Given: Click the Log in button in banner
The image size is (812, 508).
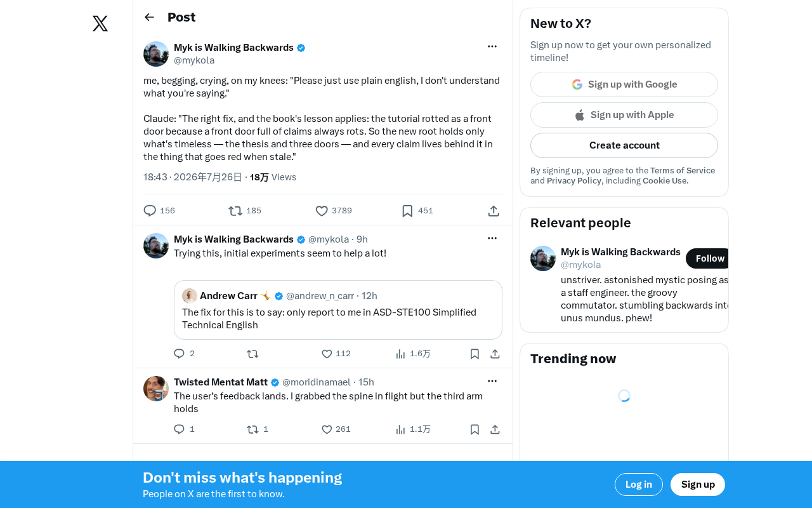Looking at the screenshot, I should (639, 485).
